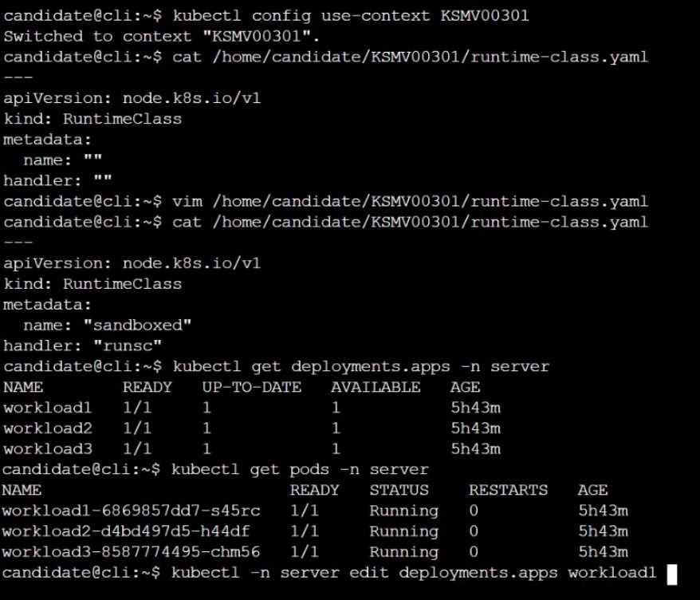Click the UP-TO-DATE column header
Image resolution: width=700 pixels, height=600 pixels.
(x=252, y=388)
